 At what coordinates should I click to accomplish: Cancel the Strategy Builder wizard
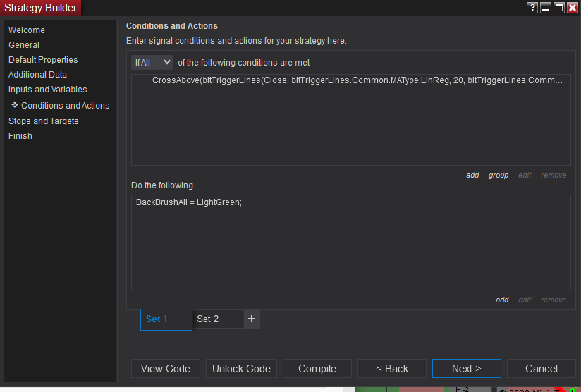pyautogui.click(x=542, y=368)
